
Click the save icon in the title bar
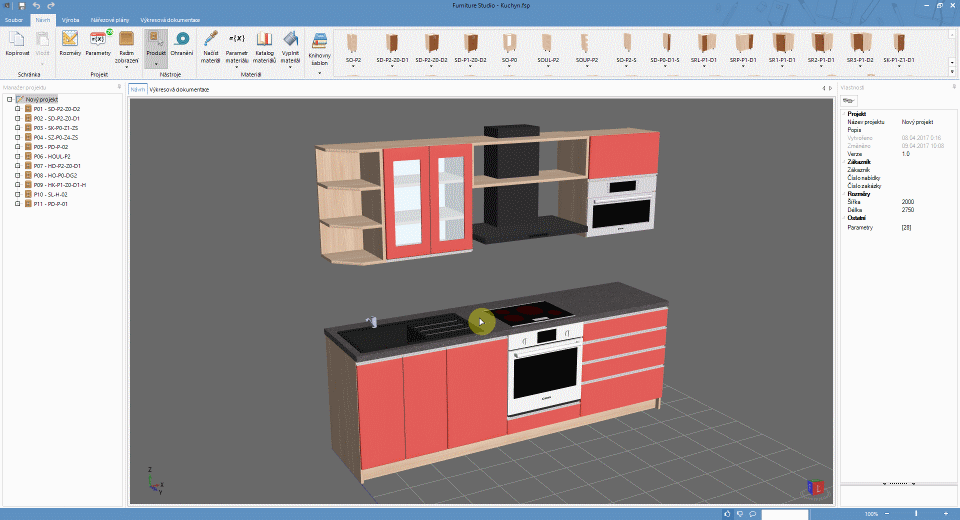[x=22, y=6]
